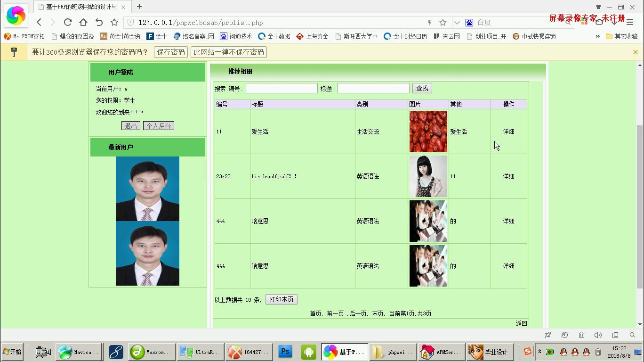Screen dimensions: 644x362
Task: Open 毕业设计 from the taskbar
Action: coord(490,352)
